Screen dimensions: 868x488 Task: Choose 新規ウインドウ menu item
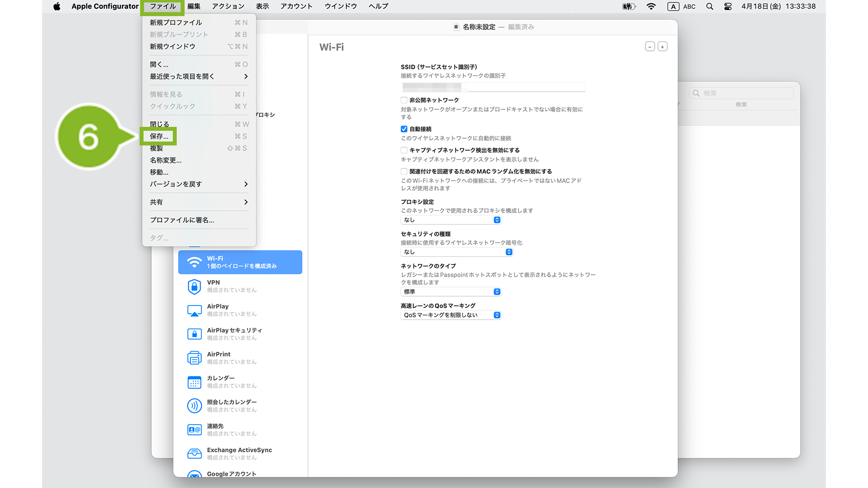tap(199, 46)
